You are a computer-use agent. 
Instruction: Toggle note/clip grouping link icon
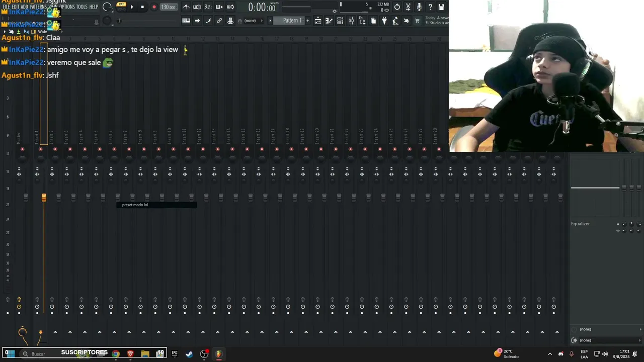point(219,21)
